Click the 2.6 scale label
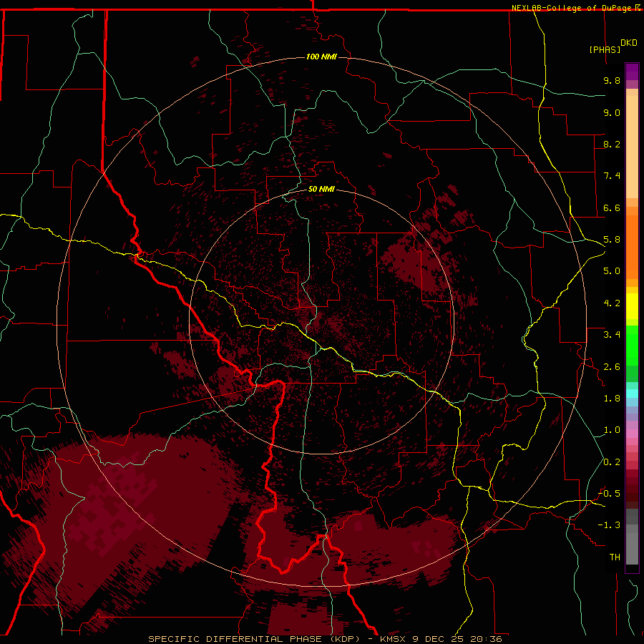The height and width of the screenshot is (644, 644). tap(612, 367)
